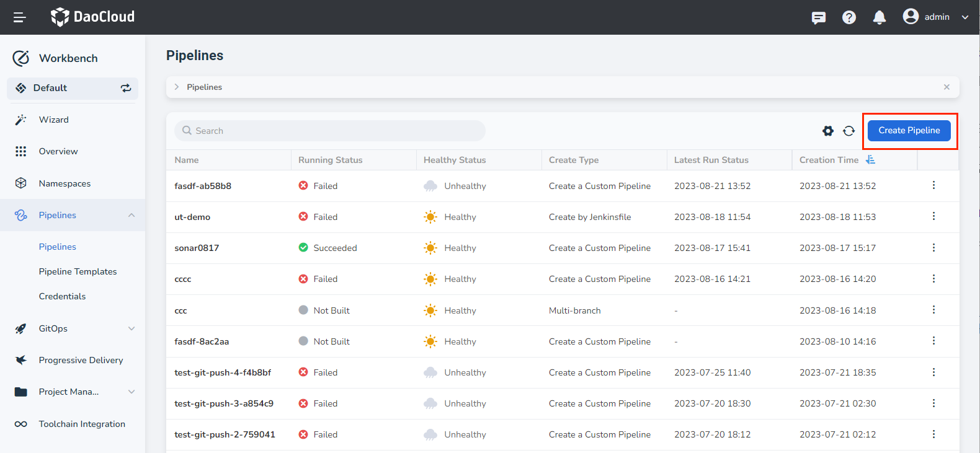Click the Succeeded status of sonar0817

pos(328,248)
